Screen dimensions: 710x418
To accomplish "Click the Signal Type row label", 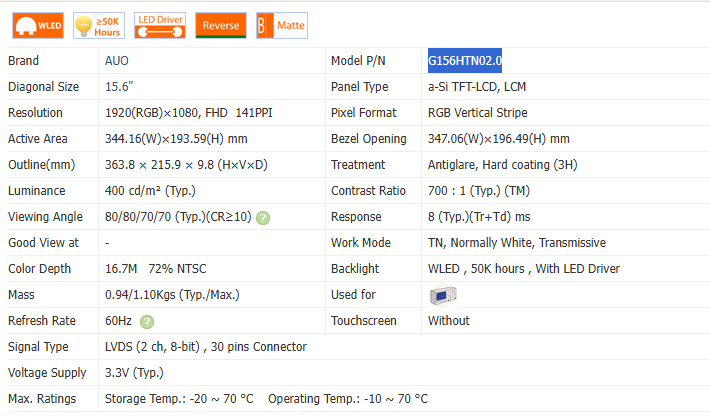I will tap(38, 347).
